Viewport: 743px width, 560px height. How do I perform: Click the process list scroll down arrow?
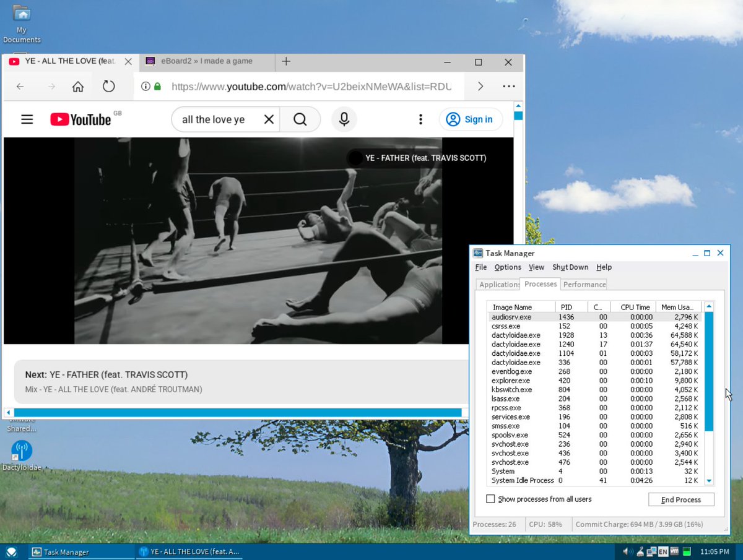[x=709, y=481]
